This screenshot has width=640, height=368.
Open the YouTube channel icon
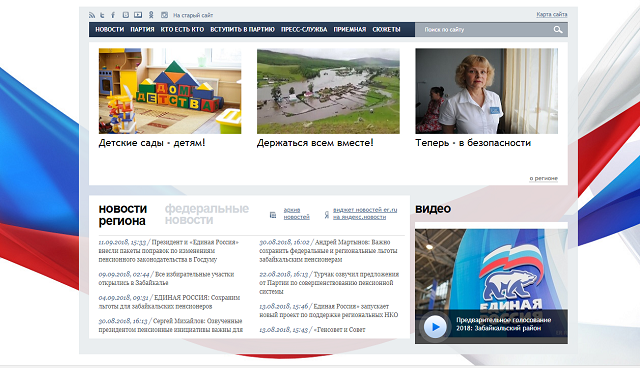point(138,15)
